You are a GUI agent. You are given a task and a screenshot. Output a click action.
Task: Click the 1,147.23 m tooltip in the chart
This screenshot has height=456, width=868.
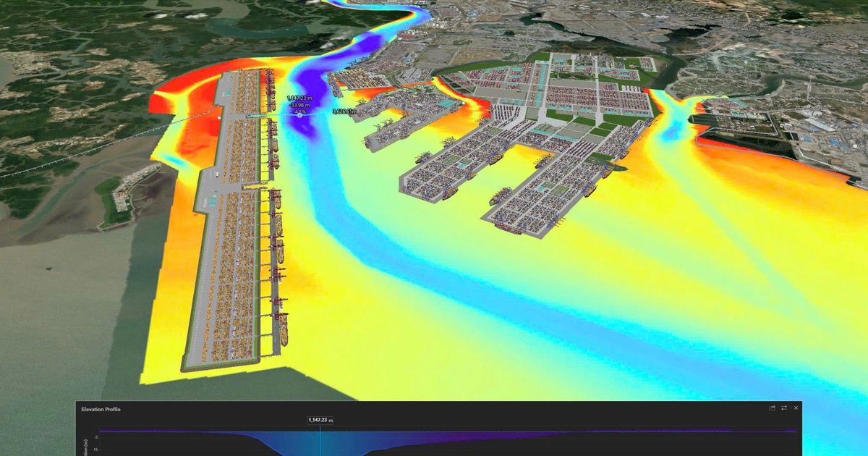pyautogui.click(x=320, y=420)
